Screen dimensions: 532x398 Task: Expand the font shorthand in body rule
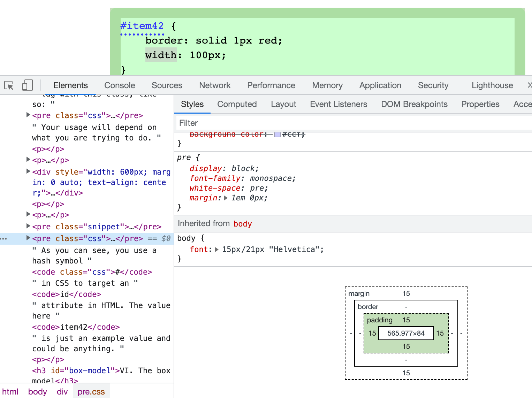(217, 250)
